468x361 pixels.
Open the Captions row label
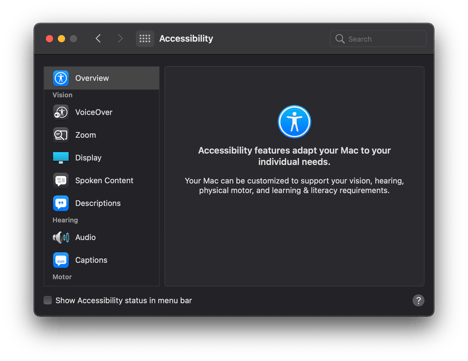pyautogui.click(x=91, y=260)
